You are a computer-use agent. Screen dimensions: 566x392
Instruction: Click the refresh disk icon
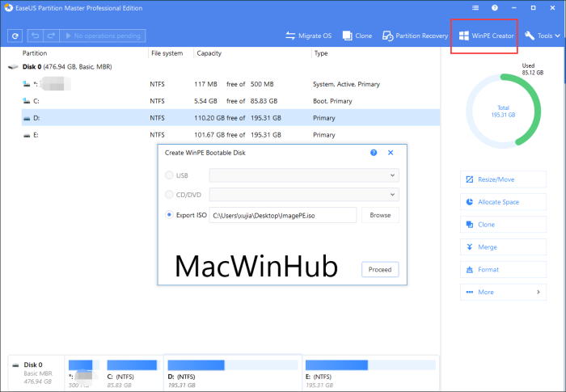coord(15,36)
